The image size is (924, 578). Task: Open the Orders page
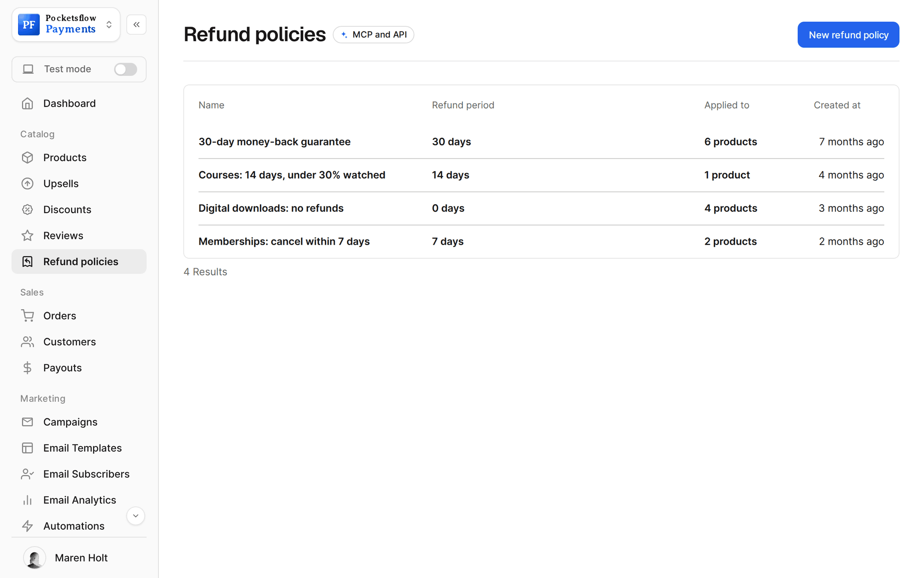click(x=79, y=316)
